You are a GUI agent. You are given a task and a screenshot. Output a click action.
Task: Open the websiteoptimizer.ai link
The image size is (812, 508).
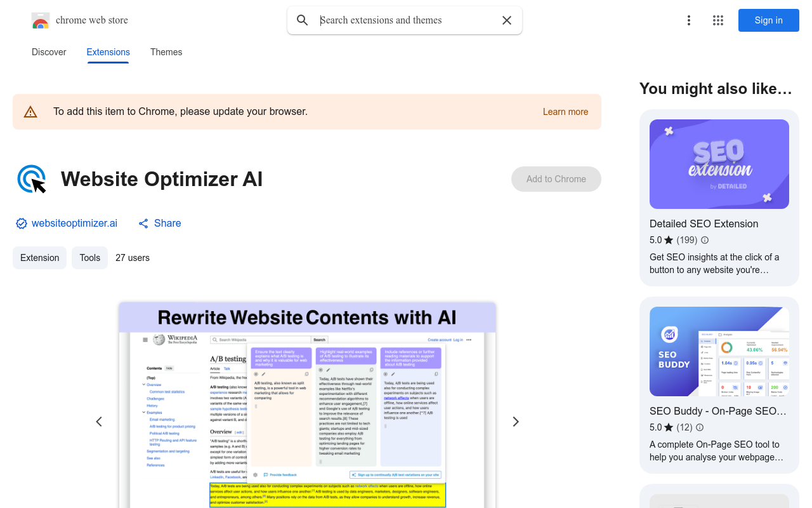click(74, 224)
